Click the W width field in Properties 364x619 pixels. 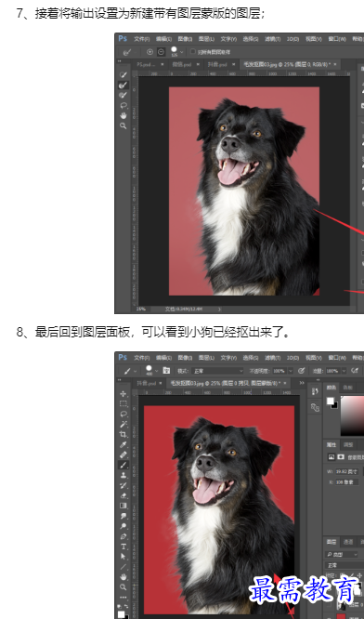pyautogui.click(x=347, y=471)
